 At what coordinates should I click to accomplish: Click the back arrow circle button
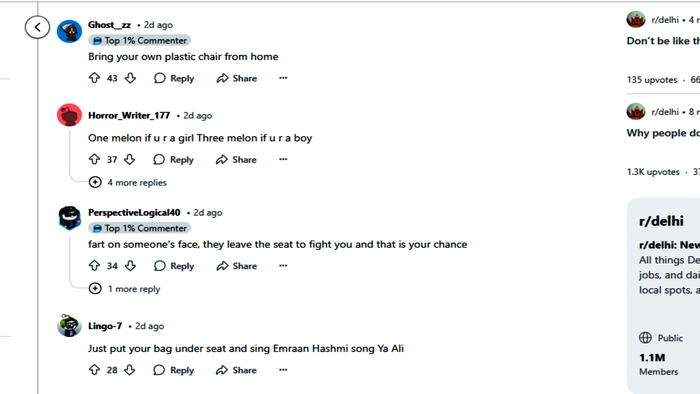pyautogui.click(x=37, y=27)
